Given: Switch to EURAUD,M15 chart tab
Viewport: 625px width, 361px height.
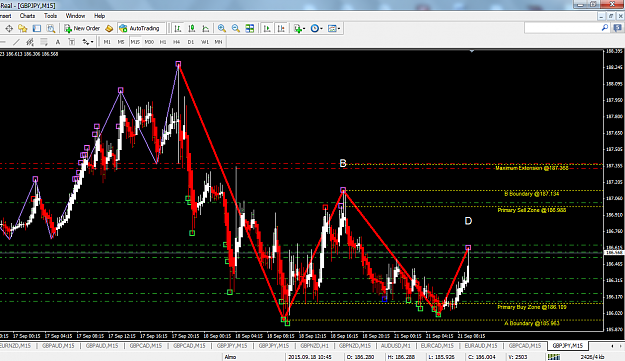Looking at the screenshot, I should pos(481,346).
